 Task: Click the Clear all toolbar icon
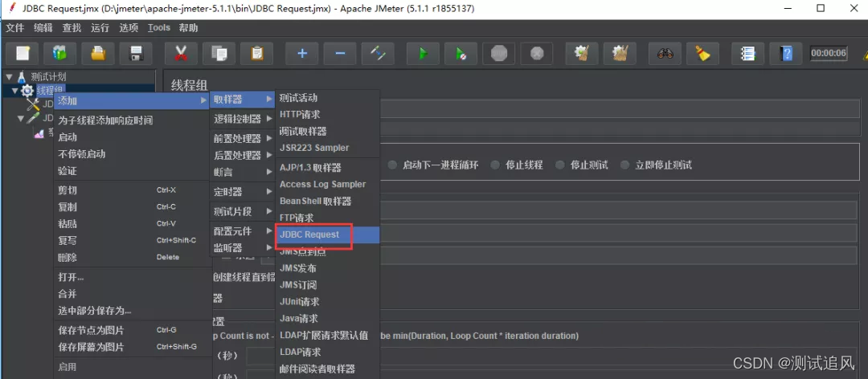click(620, 53)
